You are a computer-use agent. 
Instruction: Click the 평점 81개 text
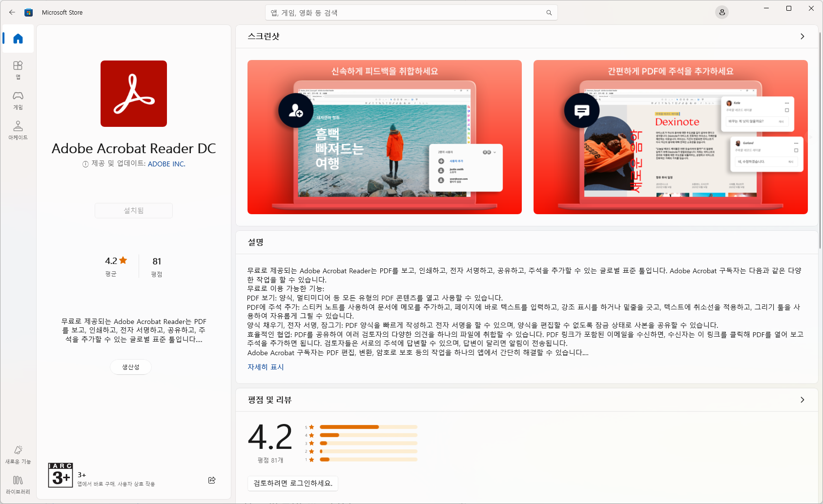point(270,460)
